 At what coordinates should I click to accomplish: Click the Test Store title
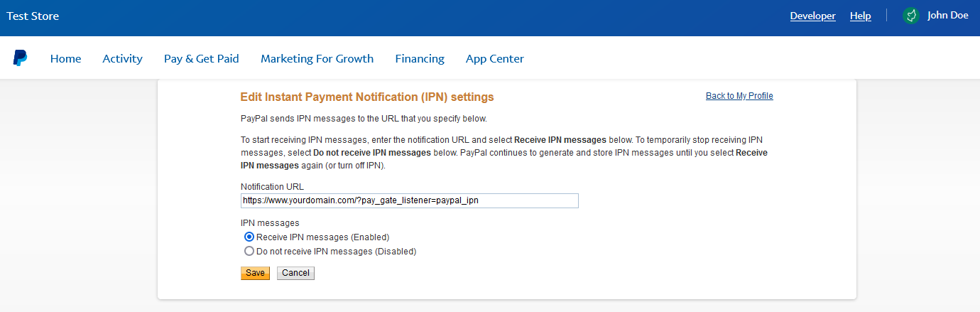(33, 16)
